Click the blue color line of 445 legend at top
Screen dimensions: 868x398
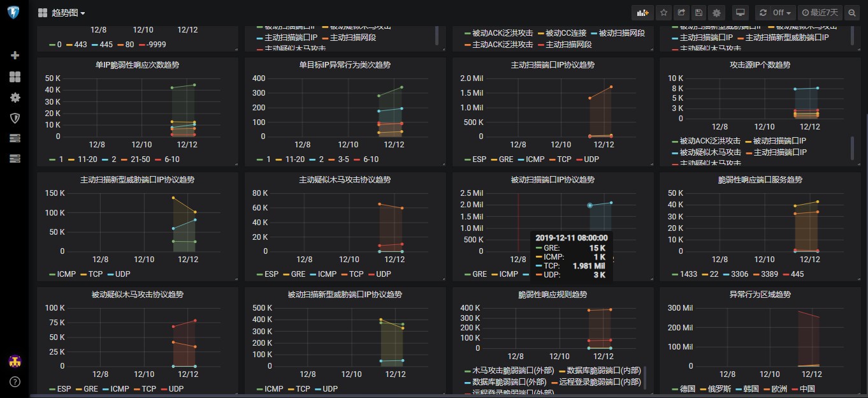[96, 44]
